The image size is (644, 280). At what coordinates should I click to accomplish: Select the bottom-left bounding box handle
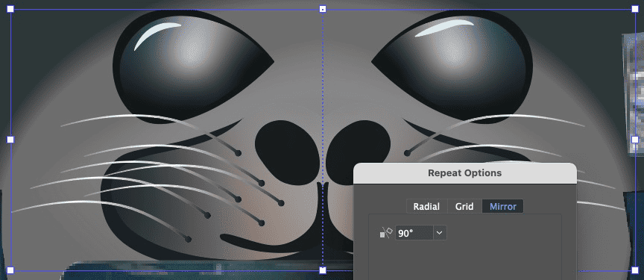click(x=10, y=270)
